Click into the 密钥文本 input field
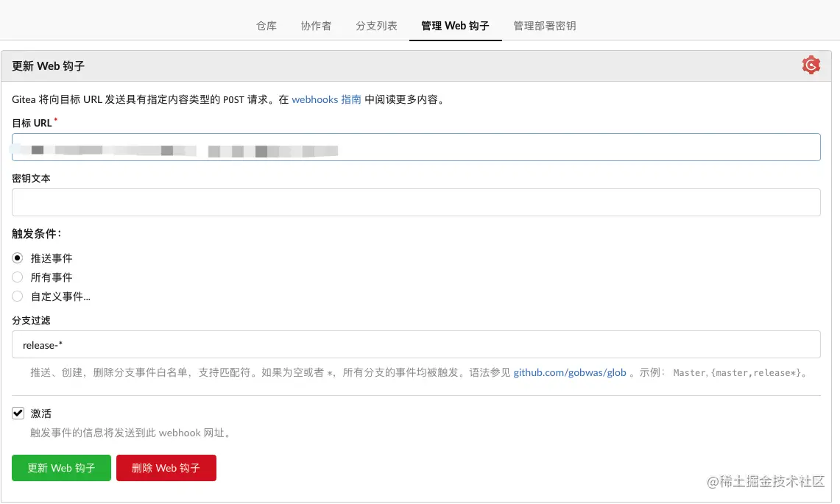This screenshot has width=840, height=504. click(x=416, y=202)
